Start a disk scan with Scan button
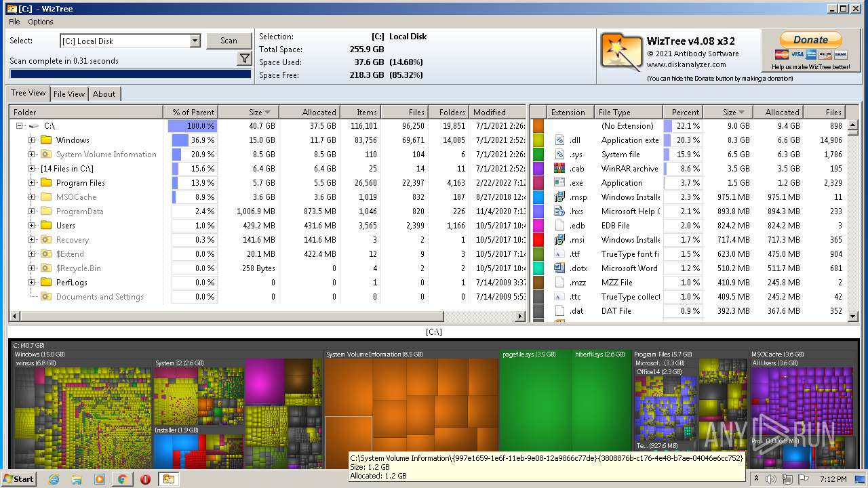 [229, 41]
